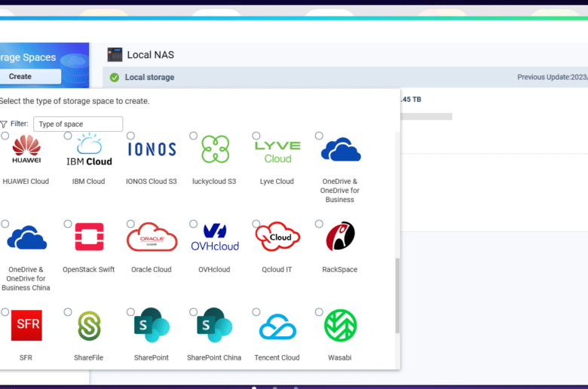The width and height of the screenshot is (588, 389).
Task: Click the Wasabi label text
Action: [340, 357]
